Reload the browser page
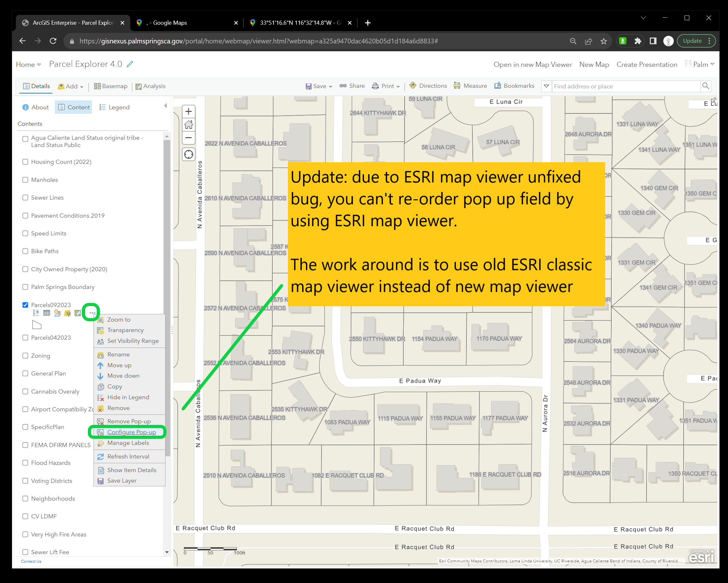Image resolution: width=728 pixels, height=583 pixels. pos(53,41)
